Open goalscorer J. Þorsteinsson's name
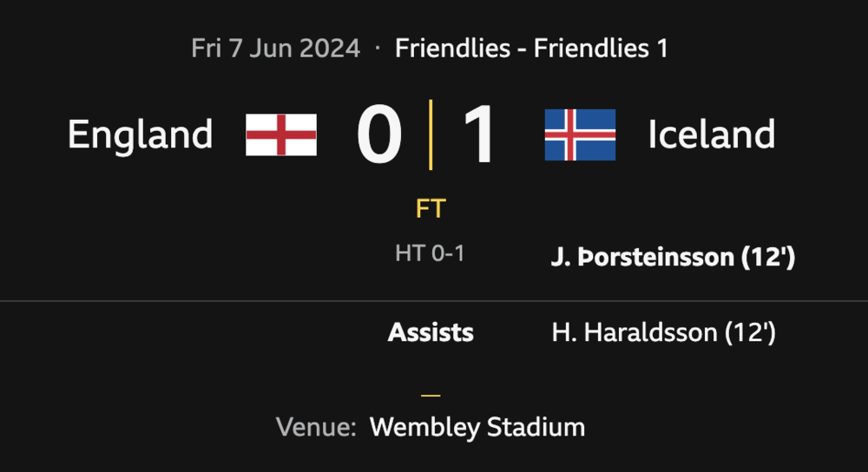 pos(642,258)
